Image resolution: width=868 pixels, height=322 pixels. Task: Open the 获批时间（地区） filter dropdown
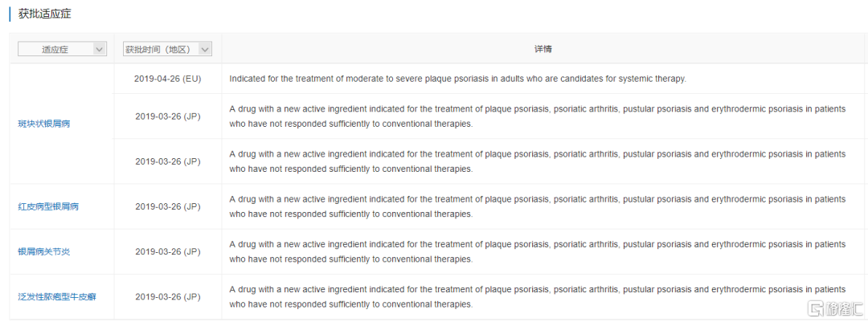tap(157, 49)
